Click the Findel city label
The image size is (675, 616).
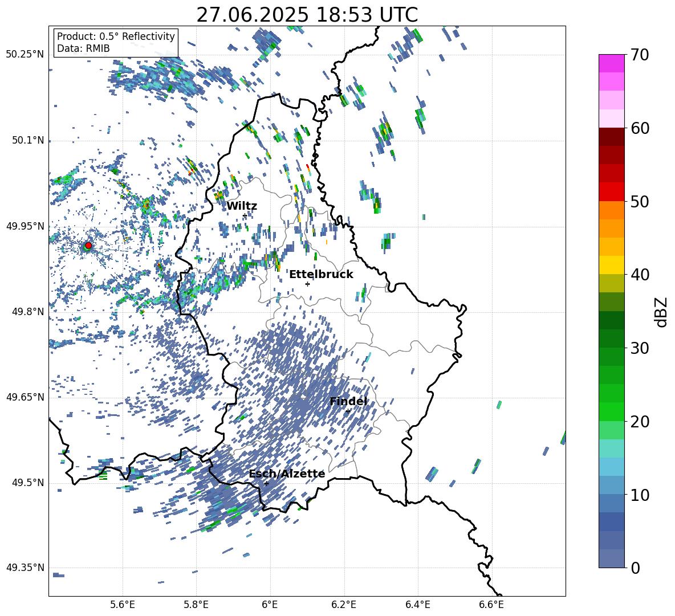(x=348, y=401)
